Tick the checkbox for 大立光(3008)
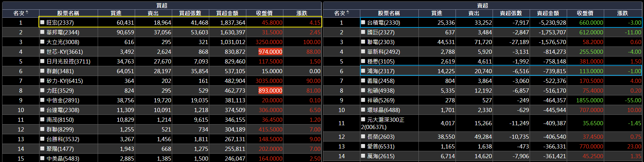 [42, 42]
